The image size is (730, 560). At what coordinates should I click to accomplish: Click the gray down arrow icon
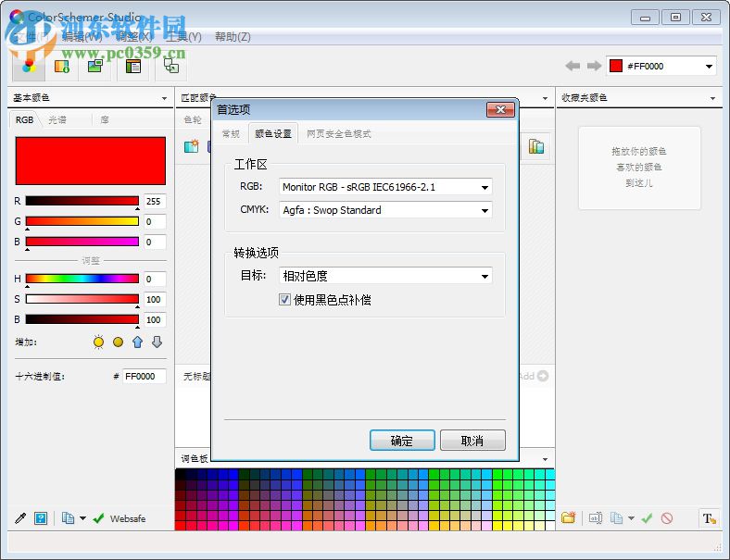pos(157,342)
